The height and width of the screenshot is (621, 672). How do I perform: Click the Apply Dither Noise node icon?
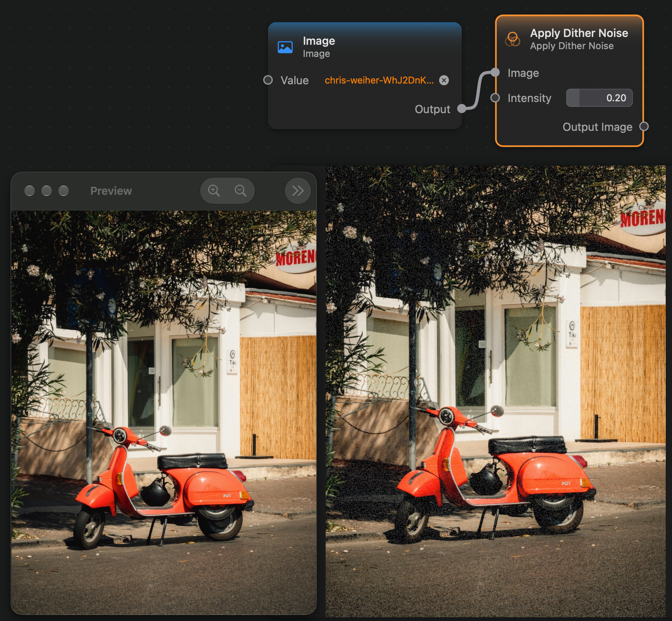pos(512,39)
